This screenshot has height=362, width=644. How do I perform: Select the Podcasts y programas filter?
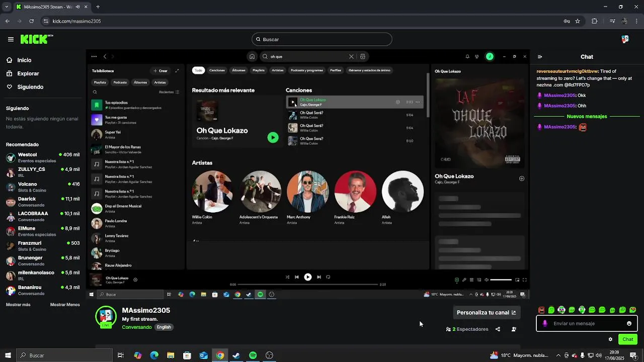pyautogui.click(x=306, y=70)
